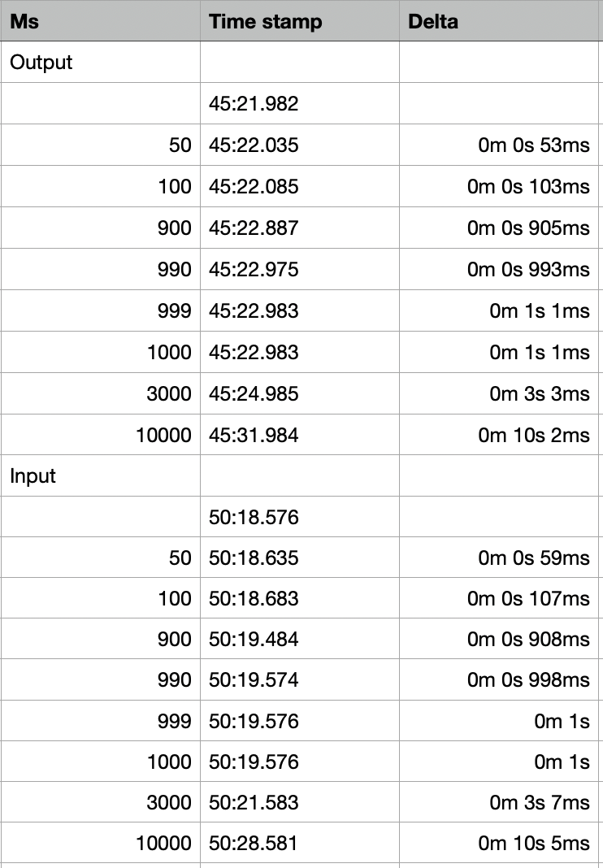
Task: Select the 0m 3s 7ms delta cell
Action: pyautogui.click(x=499, y=802)
